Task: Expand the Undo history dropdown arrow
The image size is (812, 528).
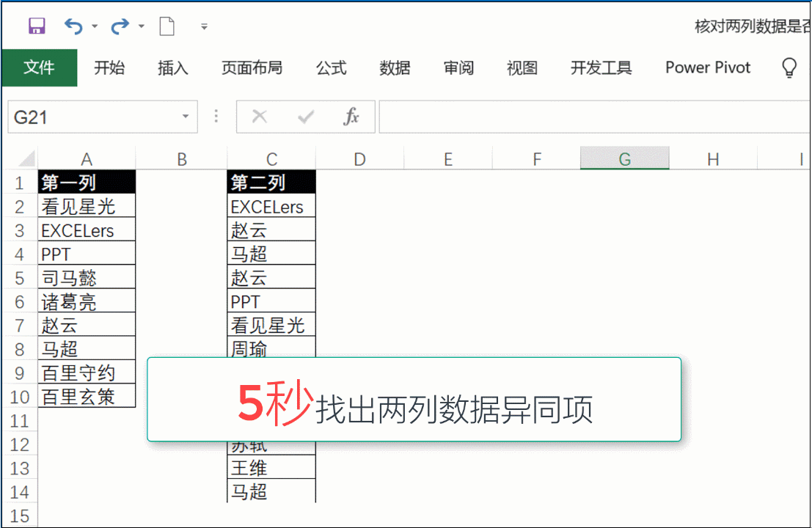Action: click(x=95, y=27)
